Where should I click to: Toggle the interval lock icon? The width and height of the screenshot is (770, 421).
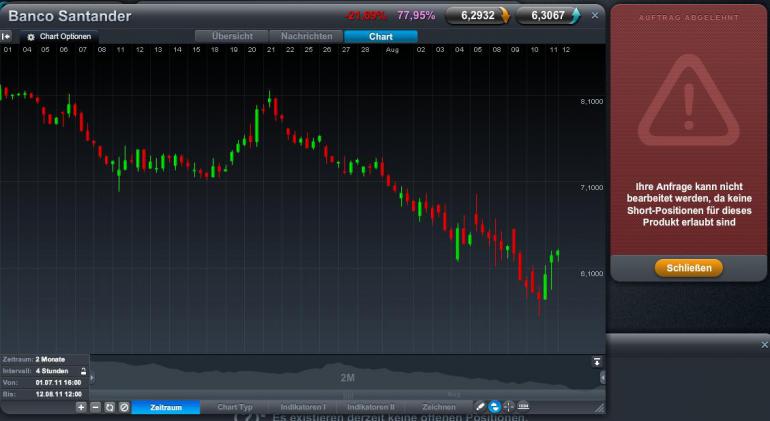[83, 371]
